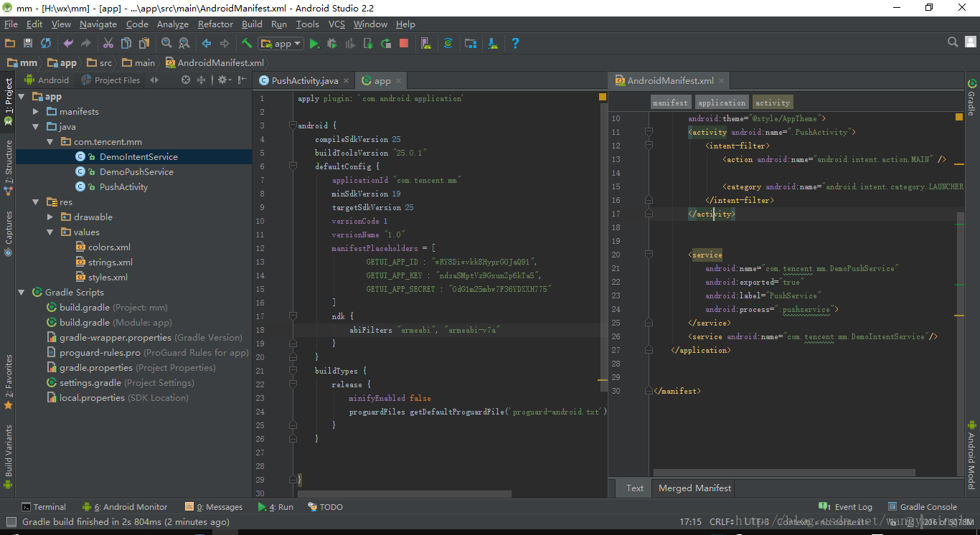Screen dimensions: 980x535
Task: Open the Refactor menu
Action: tap(215, 24)
